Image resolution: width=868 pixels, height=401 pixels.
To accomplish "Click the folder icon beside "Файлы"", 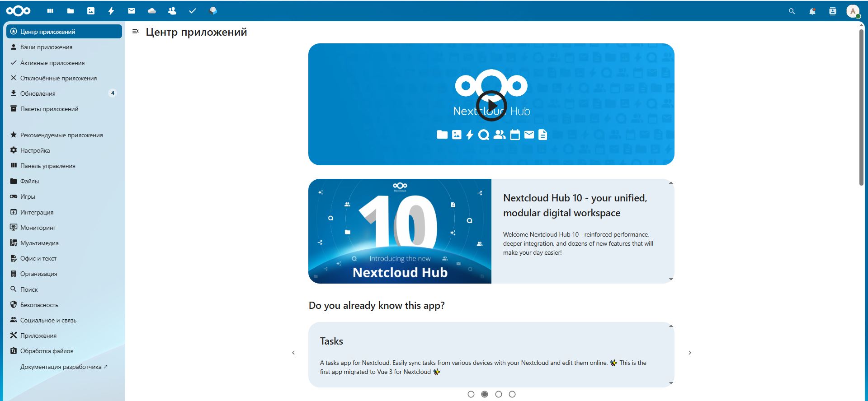I will 14,181.
